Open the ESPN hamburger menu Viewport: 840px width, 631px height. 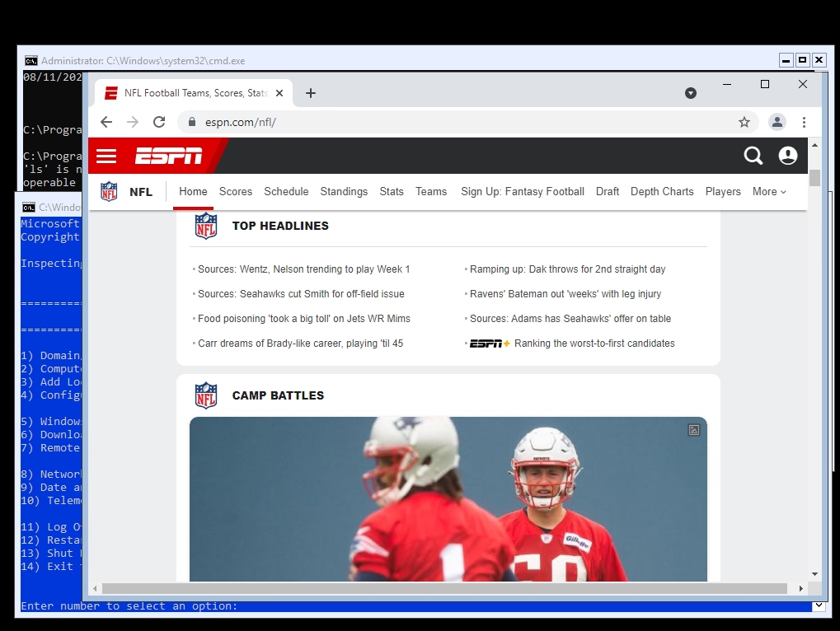click(x=106, y=156)
